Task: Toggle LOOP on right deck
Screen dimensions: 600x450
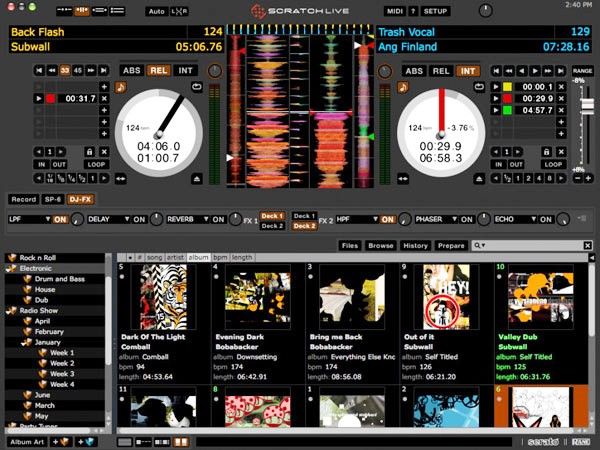Action: tap(553, 165)
